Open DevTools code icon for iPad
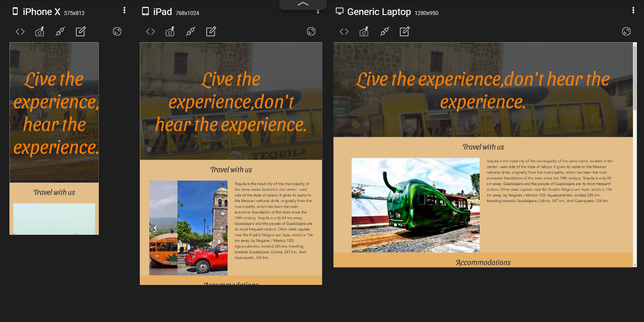The width and height of the screenshot is (644, 322). pos(151,32)
